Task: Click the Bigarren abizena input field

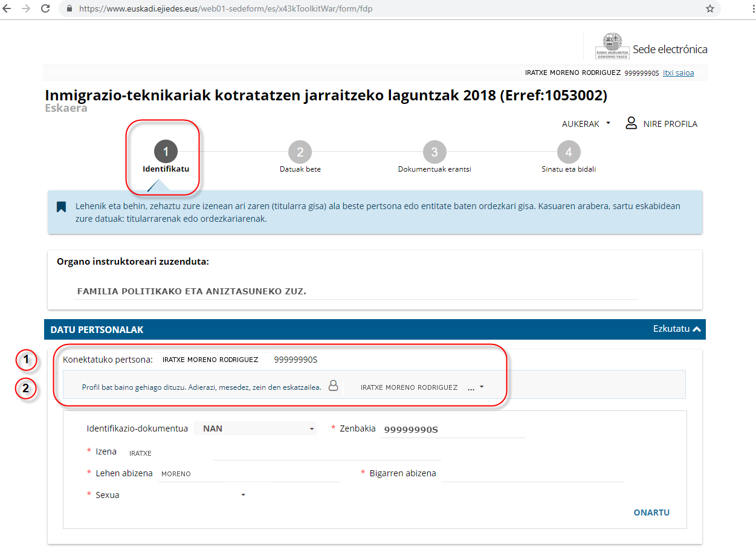Action: pos(532,474)
